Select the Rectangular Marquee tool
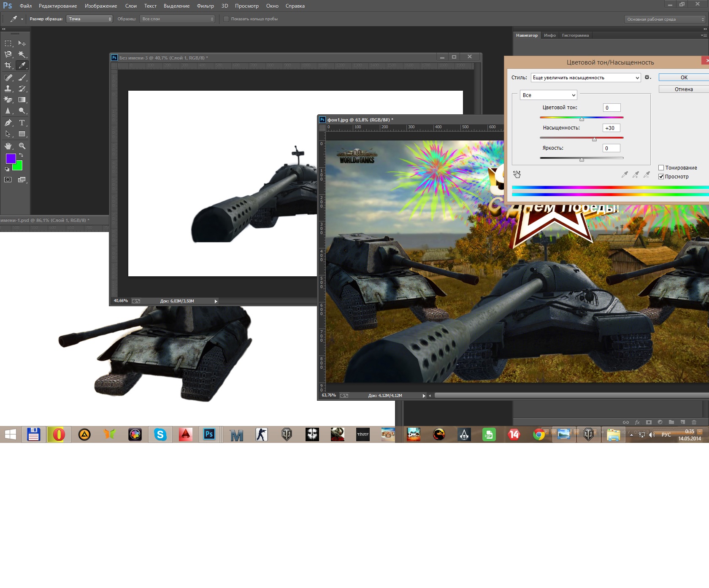Image resolution: width=709 pixels, height=588 pixels. (8, 43)
